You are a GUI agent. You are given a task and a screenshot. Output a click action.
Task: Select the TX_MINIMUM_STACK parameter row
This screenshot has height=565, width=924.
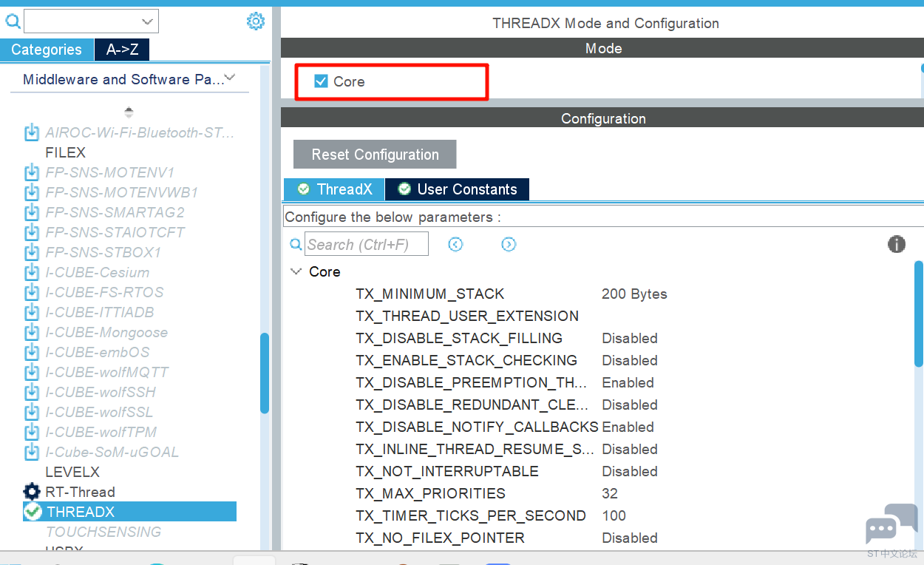click(430, 294)
